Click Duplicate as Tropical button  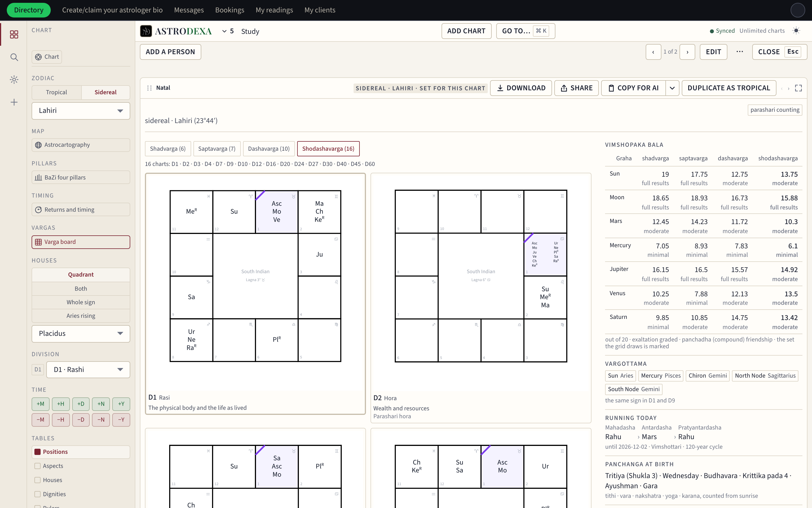[729, 88]
